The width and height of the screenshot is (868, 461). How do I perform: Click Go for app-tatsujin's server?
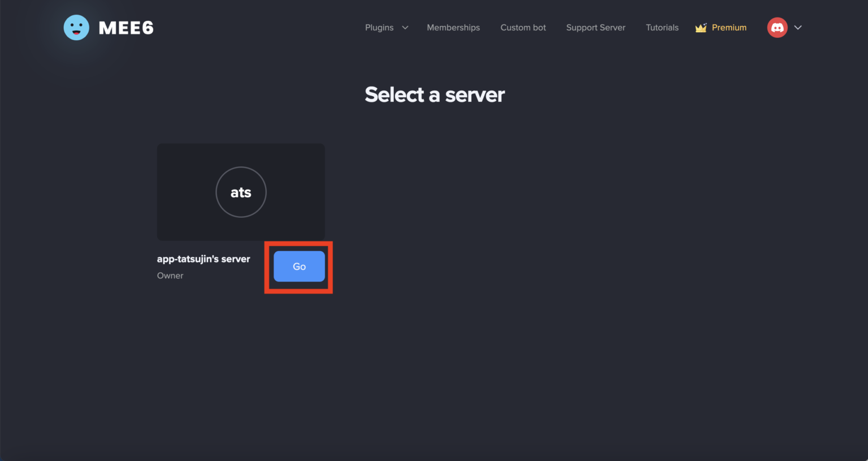(x=299, y=266)
